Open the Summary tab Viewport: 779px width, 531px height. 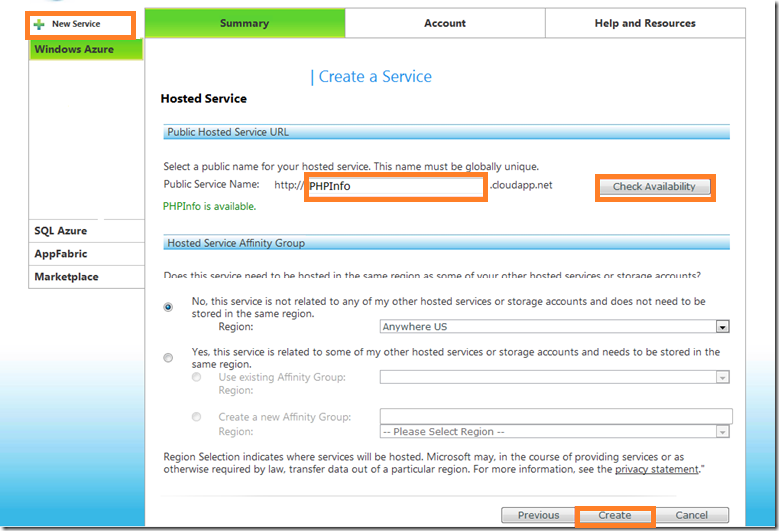(245, 23)
